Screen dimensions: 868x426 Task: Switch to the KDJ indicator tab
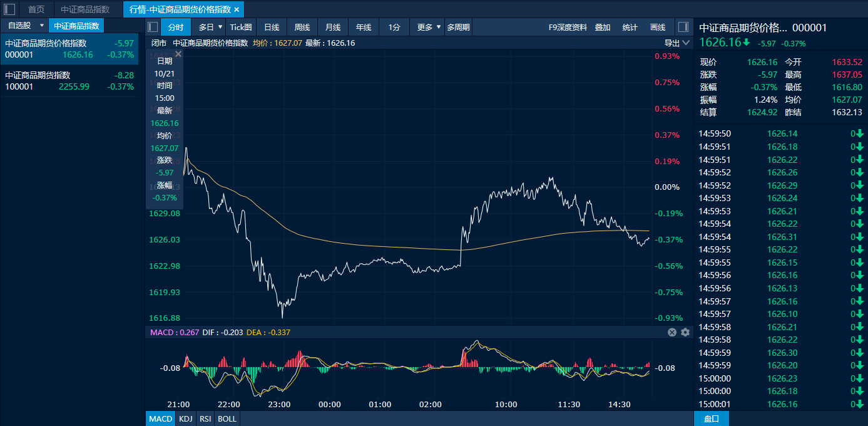click(186, 418)
